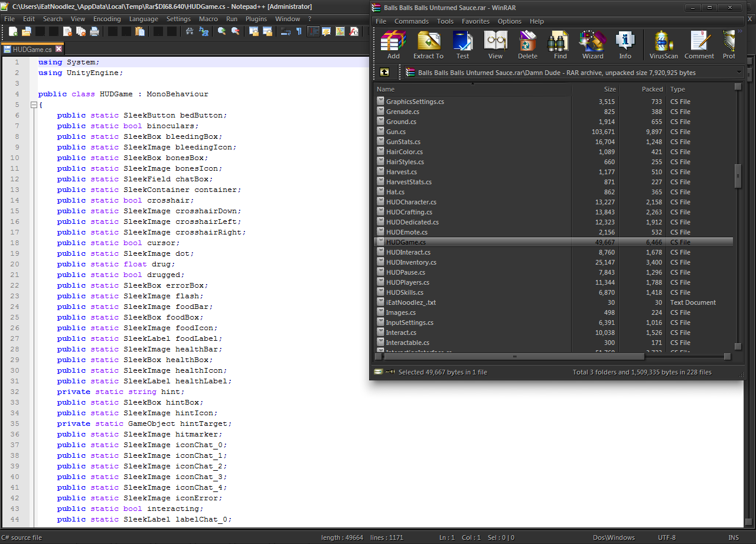Click WinRAR View icon
Screen dimensions: 756x544
coord(496,45)
